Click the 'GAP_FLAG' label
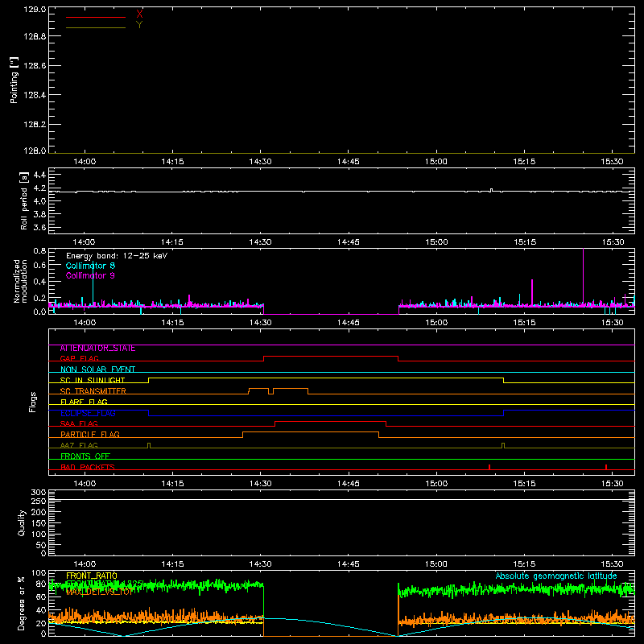Viewport: 644px width, 644px height. point(79,358)
